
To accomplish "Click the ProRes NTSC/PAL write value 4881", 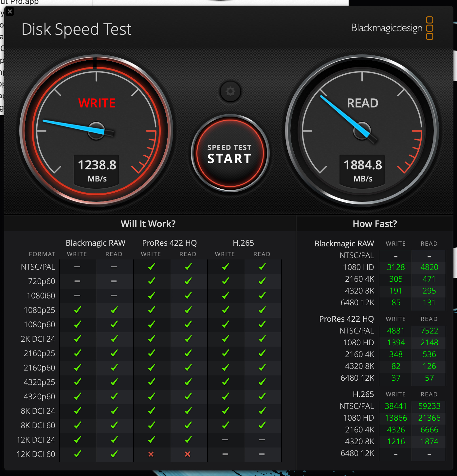I will (396, 331).
